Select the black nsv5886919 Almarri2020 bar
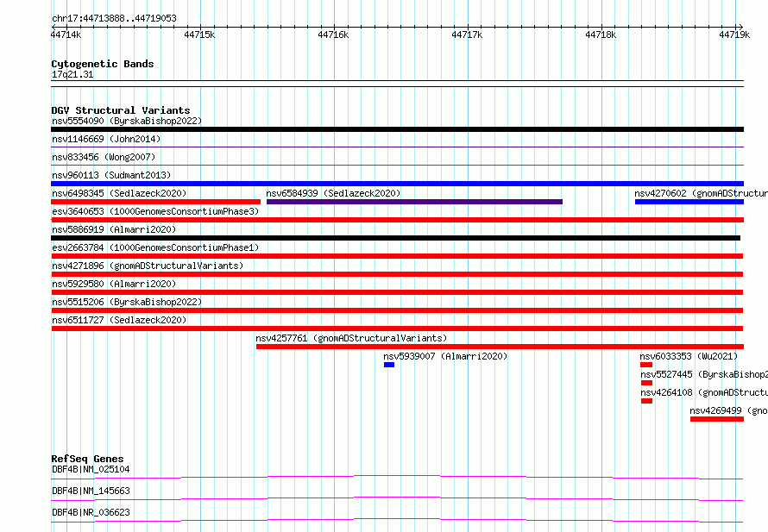This screenshot has height=532, width=768. (396, 238)
